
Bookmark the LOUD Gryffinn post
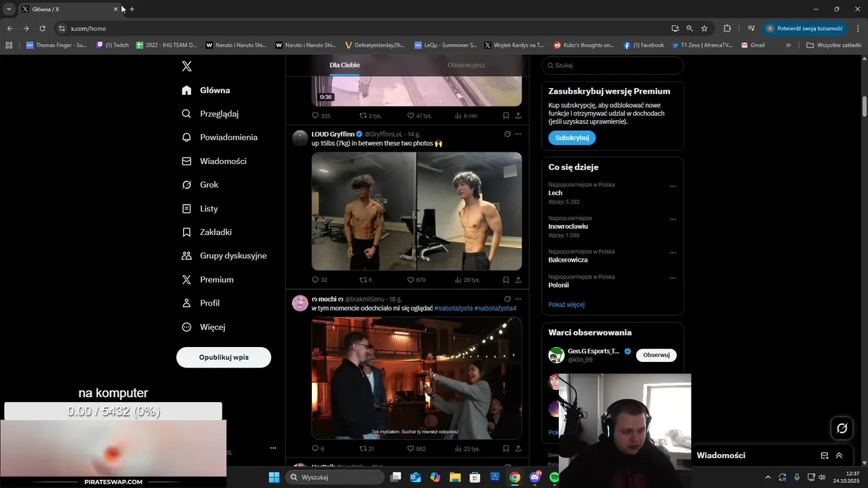point(506,280)
